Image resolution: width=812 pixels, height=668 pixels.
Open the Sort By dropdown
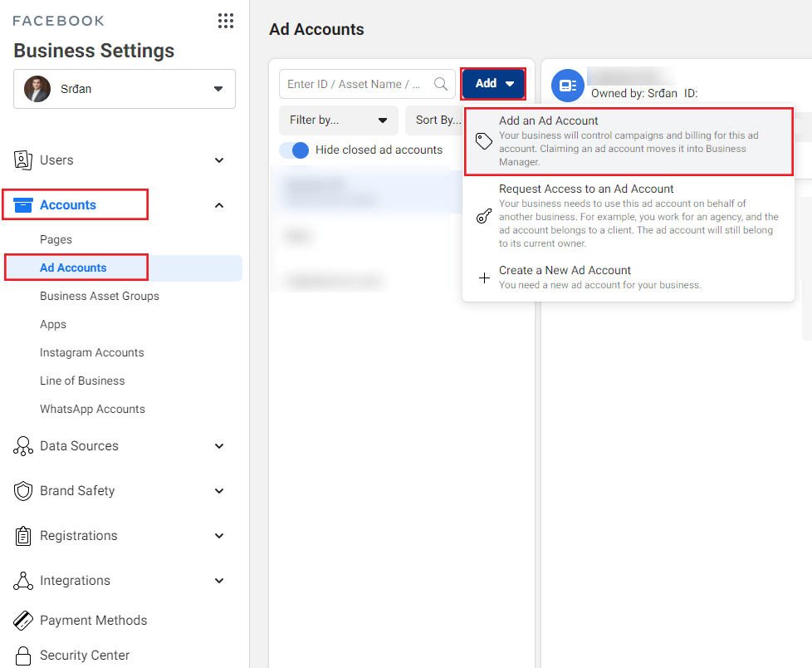435,120
